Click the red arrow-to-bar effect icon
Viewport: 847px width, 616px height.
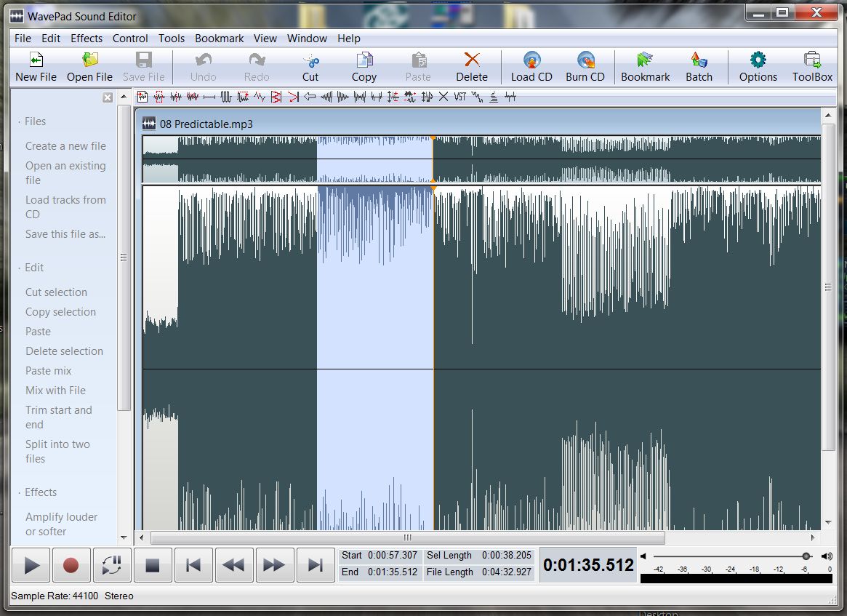(x=293, y=97)
